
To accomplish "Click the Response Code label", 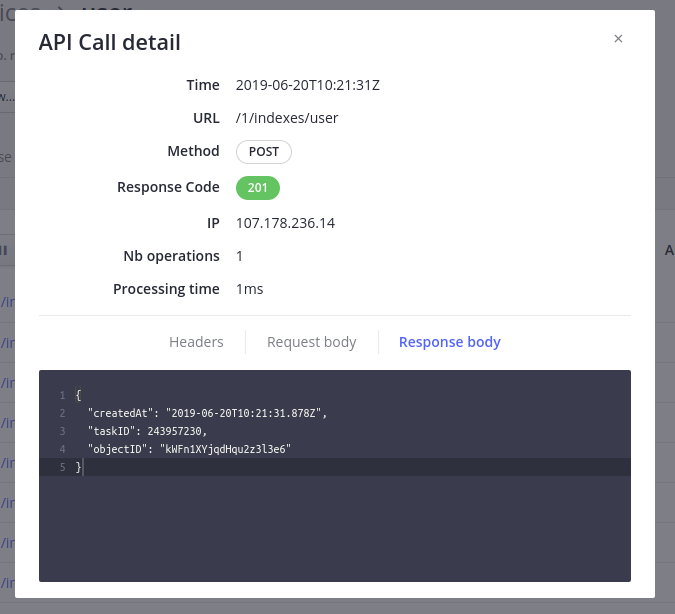I will coord(168,187).
